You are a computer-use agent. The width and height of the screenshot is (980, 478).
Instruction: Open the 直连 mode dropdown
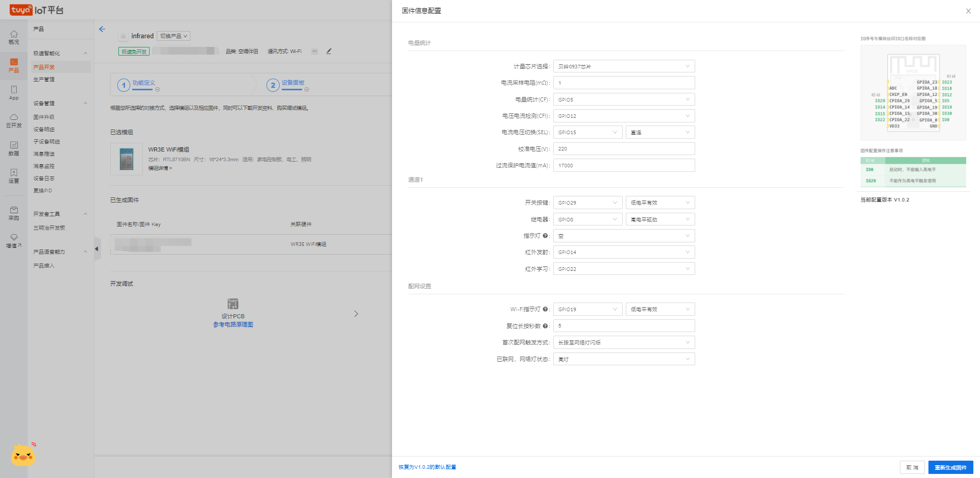tap(660, 132)
